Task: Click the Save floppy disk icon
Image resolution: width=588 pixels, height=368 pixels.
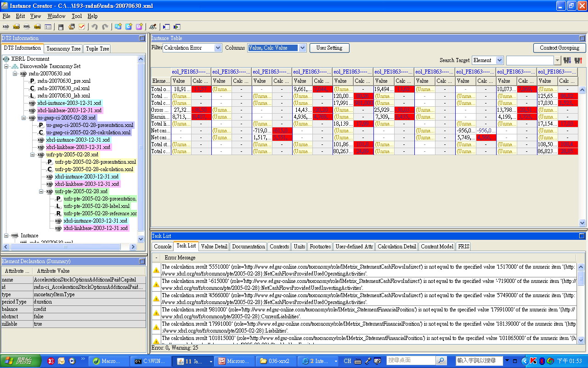Action: [x=61, y=27]
